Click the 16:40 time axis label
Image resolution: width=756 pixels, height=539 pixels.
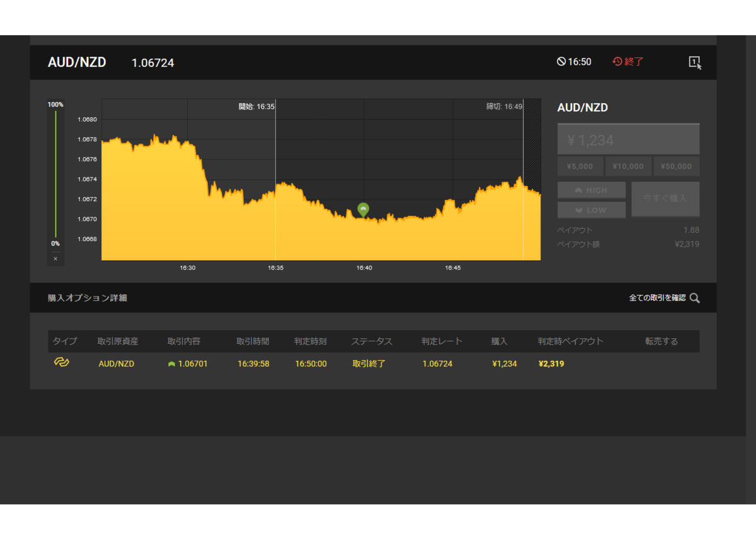(364, 268)
